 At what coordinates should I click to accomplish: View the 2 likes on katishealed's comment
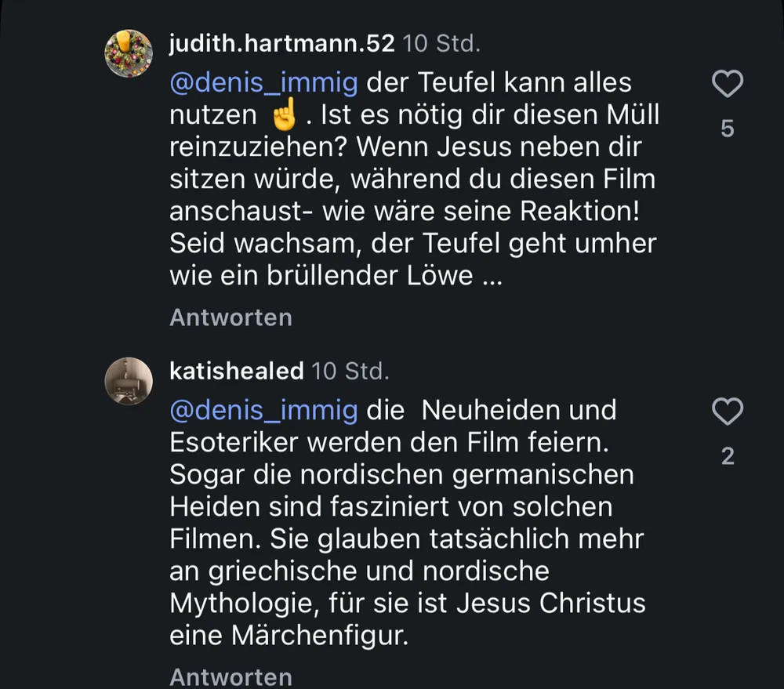(728, 456)
